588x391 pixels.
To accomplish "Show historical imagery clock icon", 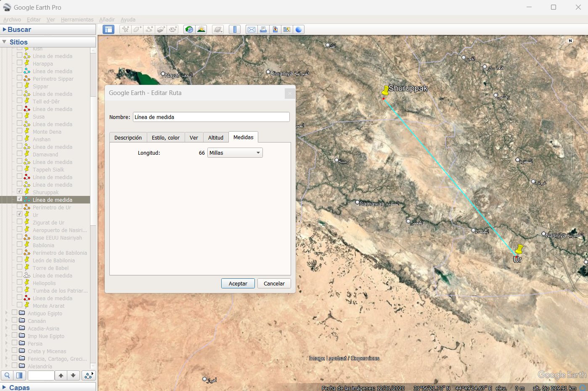I will 189,29.
